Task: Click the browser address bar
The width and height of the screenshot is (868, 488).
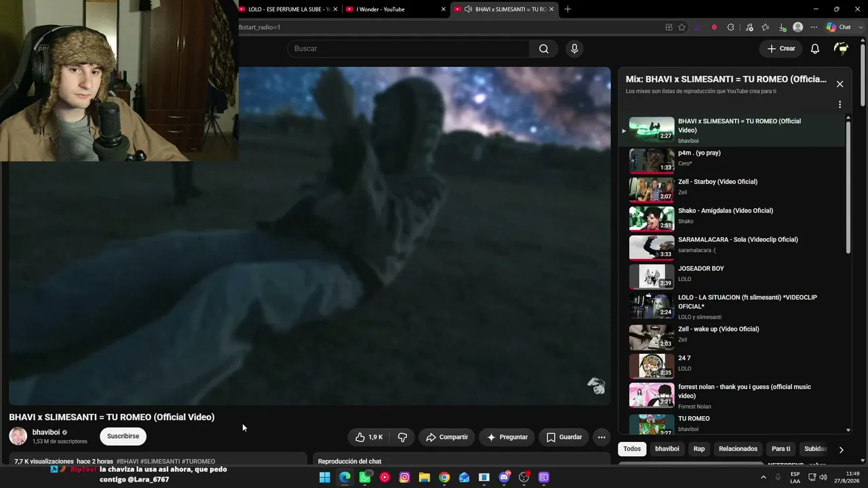Action: [448, 27]
